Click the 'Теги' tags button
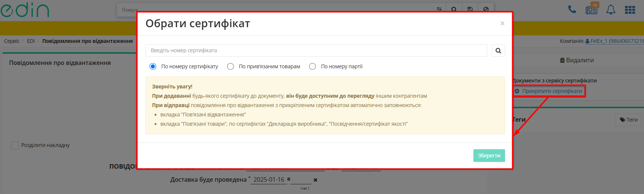 tap(628, 120)
